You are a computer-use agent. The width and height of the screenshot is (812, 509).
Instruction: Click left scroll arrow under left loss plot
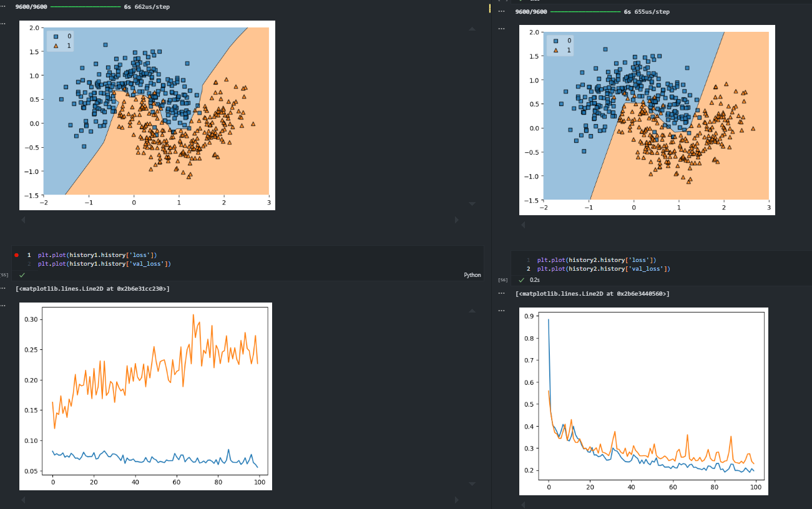pos(24,500)
